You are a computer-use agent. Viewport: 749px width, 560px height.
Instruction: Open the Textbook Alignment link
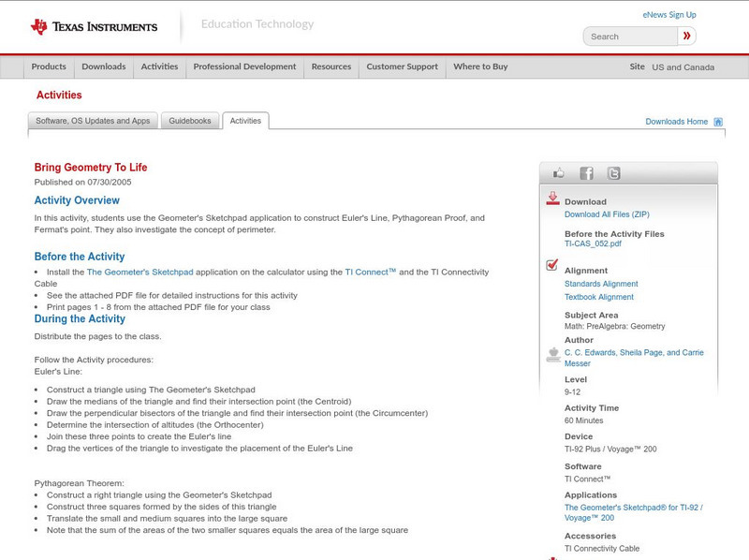click(x=599, y=297)
